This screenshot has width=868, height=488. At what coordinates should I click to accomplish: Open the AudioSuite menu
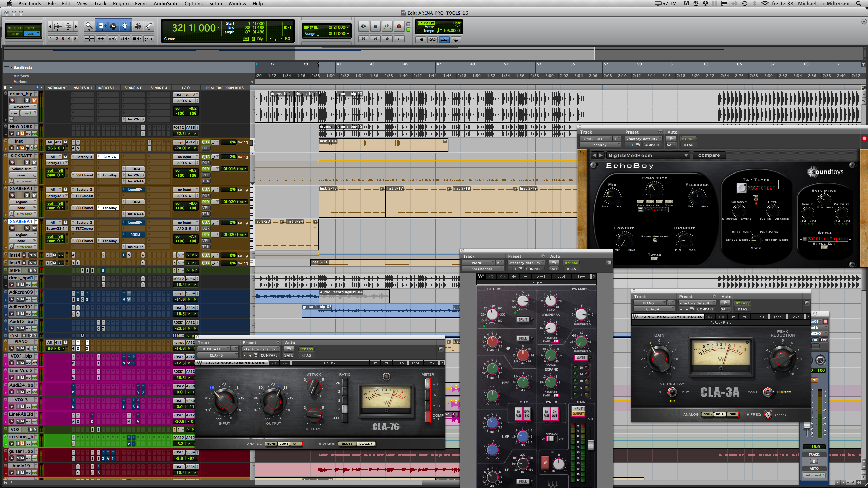click(166, 4)
